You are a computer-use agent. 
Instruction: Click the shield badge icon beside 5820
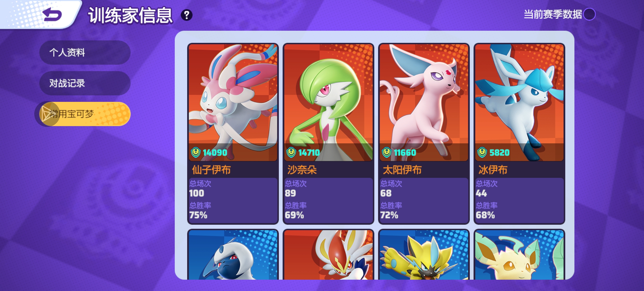[482, 153]
